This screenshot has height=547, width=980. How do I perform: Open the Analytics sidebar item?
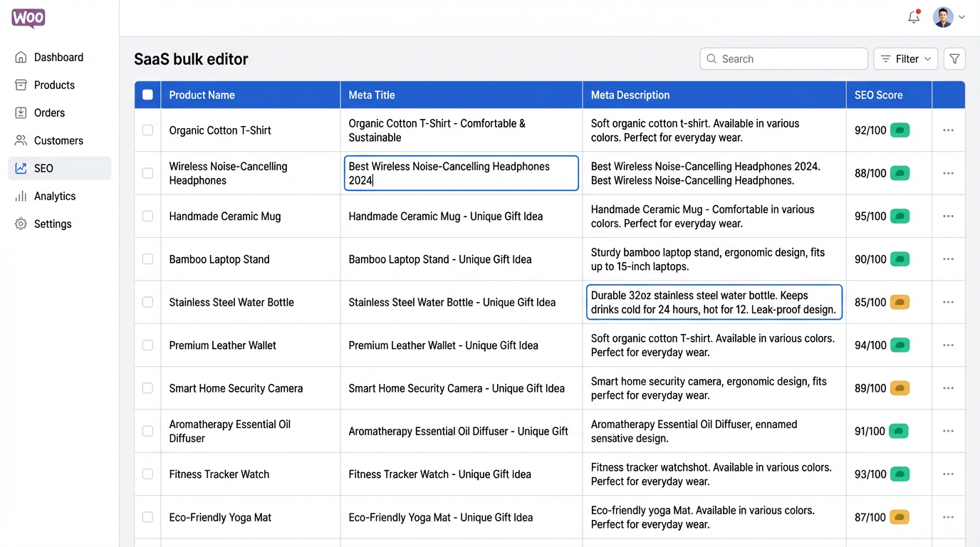coord(54,196)
